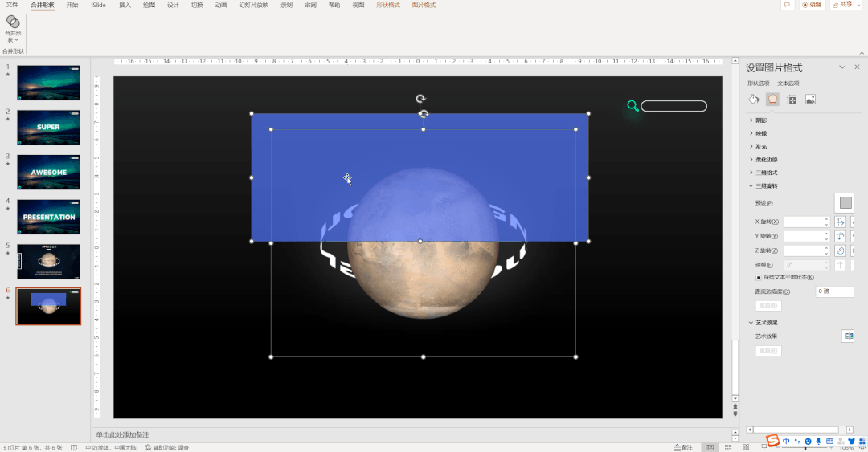The height and width of the screenshot is (452, 868).
Task: Open the 预设 3-D rotation preset dropdown
Action: (x=845, y=202)
